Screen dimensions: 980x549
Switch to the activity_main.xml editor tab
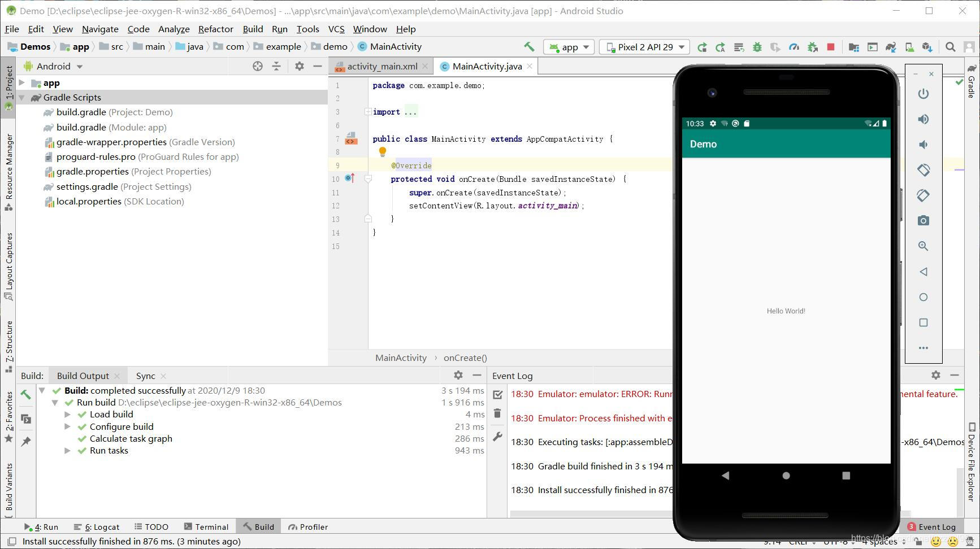tap(381, 67)
